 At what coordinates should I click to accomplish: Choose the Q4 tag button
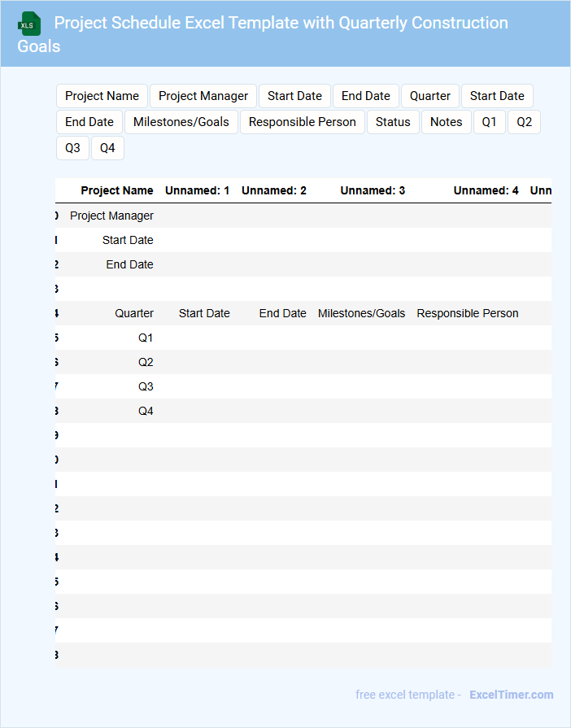click(x=107, y=148)
